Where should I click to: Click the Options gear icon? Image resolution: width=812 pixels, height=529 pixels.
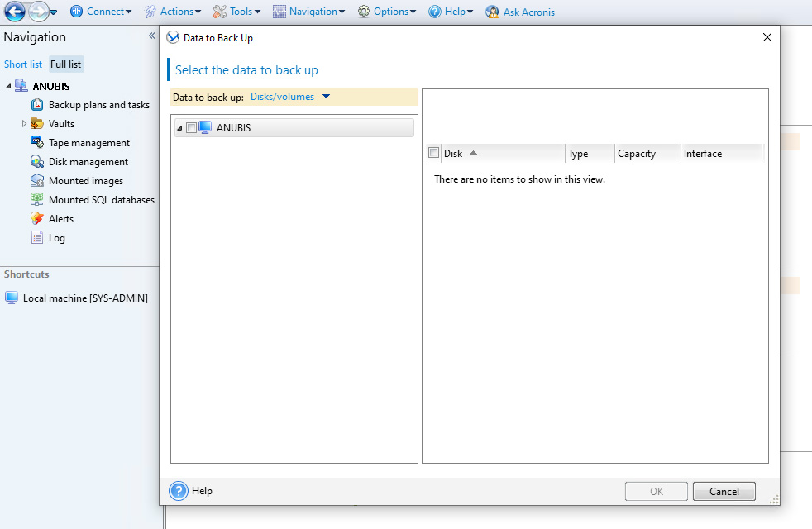pos(364,12)
